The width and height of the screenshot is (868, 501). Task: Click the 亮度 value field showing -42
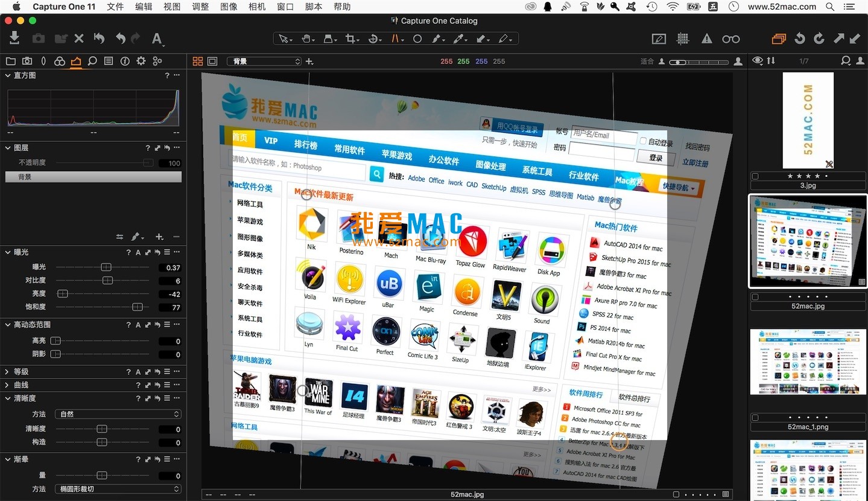coord(171,295)
